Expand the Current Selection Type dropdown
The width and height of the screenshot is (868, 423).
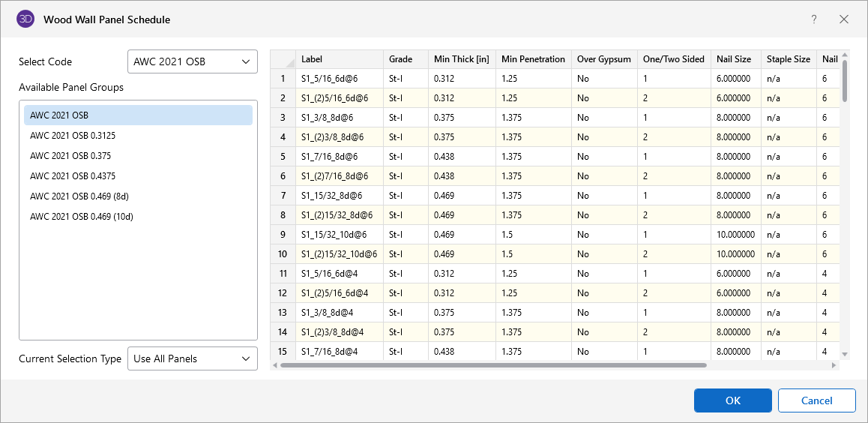pyautogui.click(x=193, y=358)
